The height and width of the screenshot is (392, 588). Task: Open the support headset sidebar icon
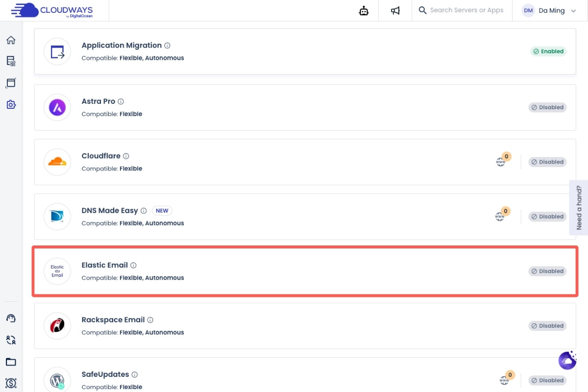click(11, 318)
